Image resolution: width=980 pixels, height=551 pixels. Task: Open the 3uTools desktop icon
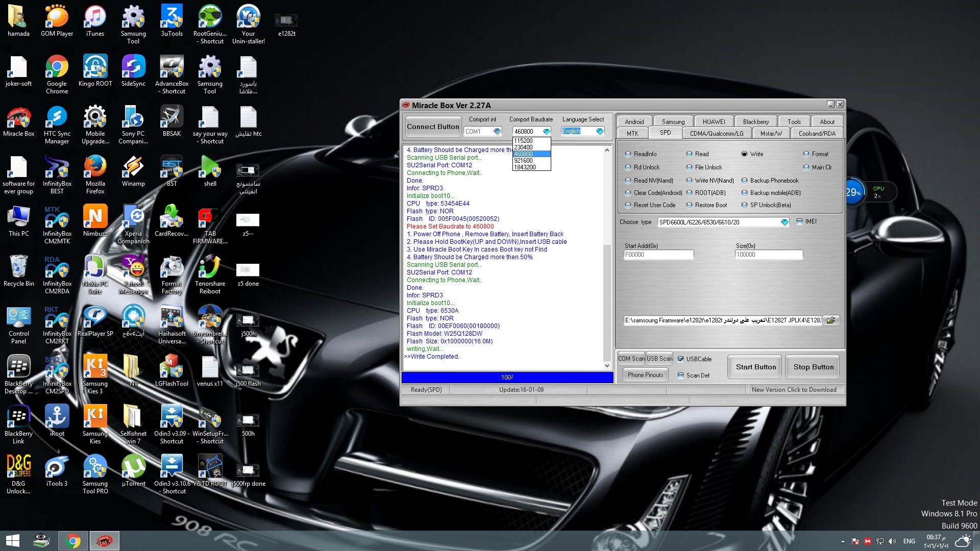(171, 21)
